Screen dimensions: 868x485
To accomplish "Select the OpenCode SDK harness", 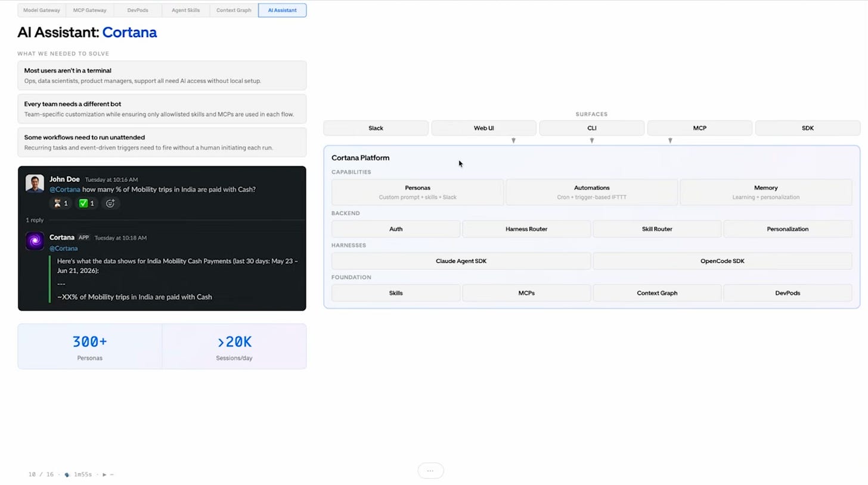I will [723, 261].
